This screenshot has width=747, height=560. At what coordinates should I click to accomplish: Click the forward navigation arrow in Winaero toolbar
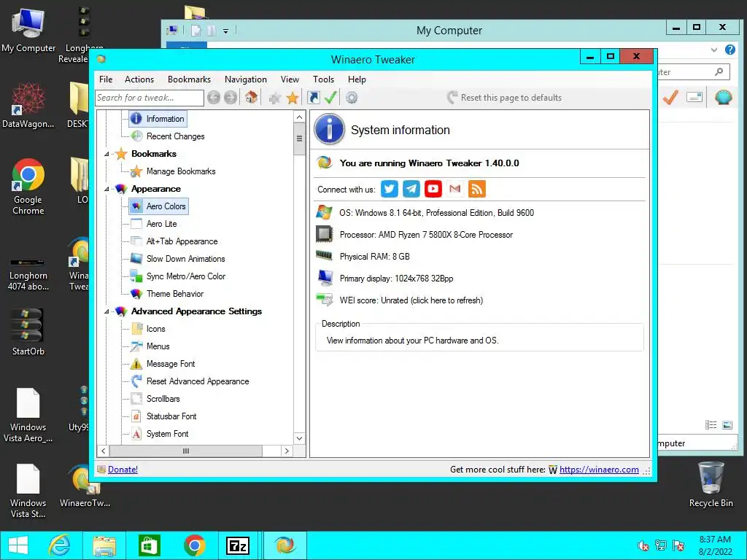coord(231,98)
